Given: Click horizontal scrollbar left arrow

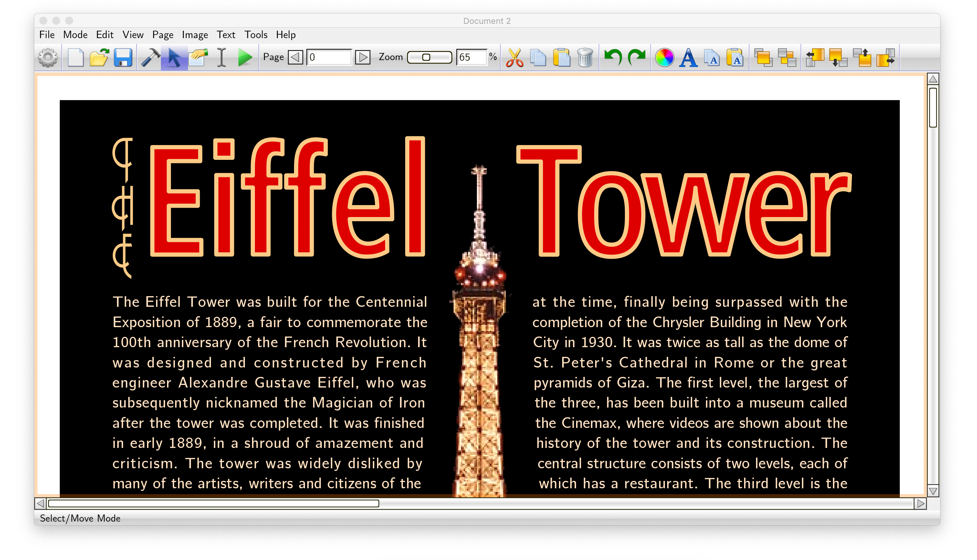Looking at the screenshot, I should point(40,503).
